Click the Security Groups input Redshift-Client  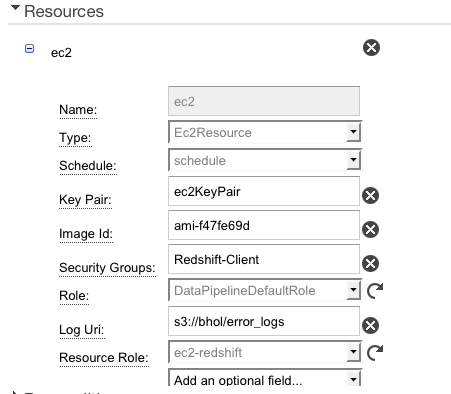(x=264, y=259)
